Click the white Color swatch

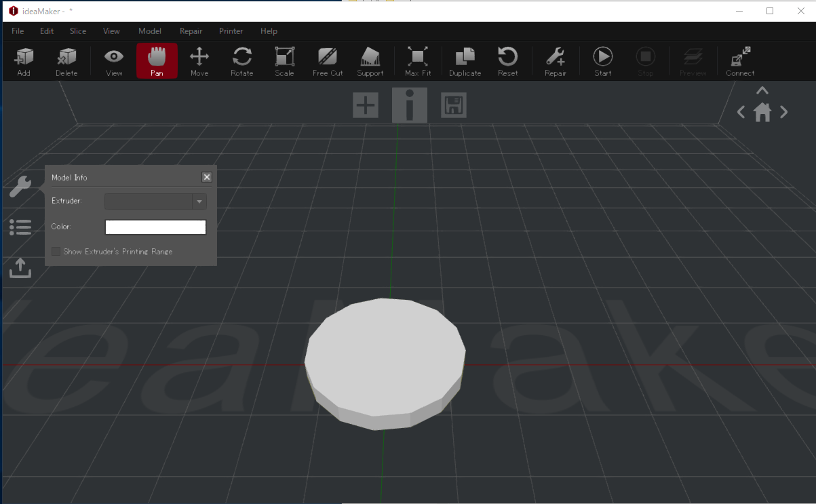pyautogui.click(x=155, y=227)
